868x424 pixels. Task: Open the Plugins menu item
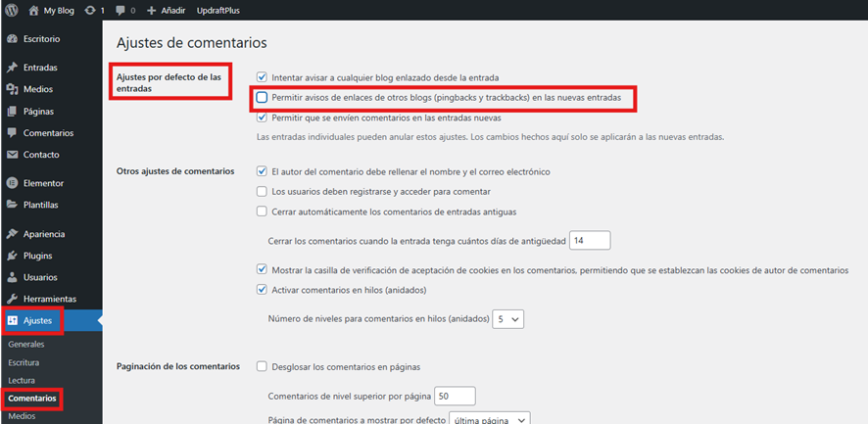click(37, 256)
